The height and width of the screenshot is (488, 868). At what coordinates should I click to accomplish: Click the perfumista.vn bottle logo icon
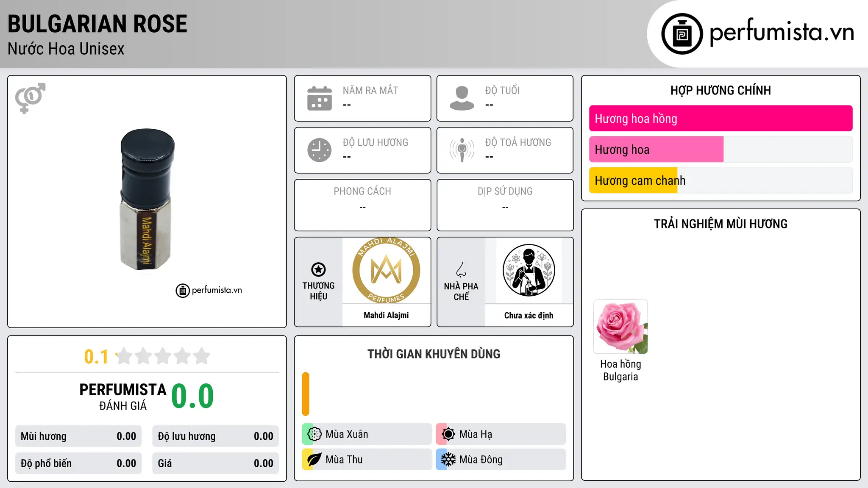click(682, 34)
